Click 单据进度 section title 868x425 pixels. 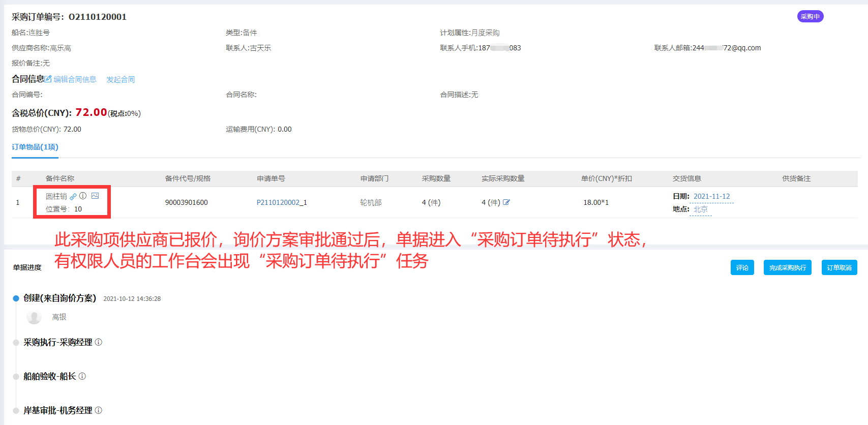27,267
